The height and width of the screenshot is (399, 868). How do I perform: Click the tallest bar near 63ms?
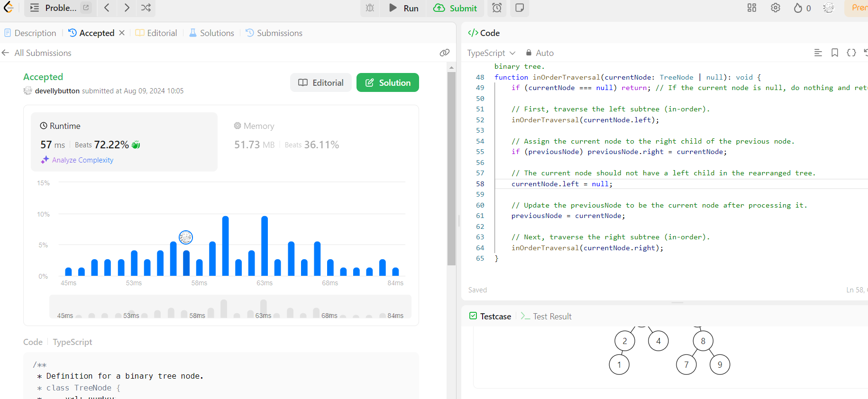(265, 245)
